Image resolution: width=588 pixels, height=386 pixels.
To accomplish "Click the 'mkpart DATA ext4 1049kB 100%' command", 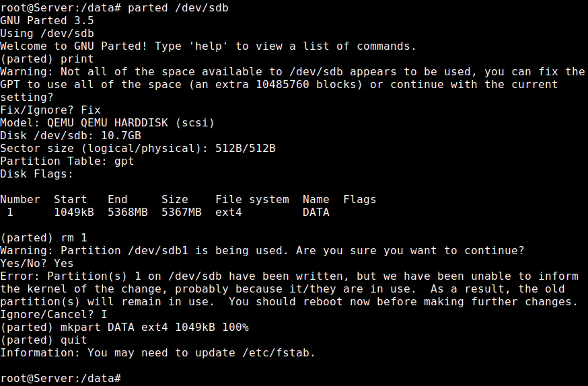I will click(155, 327).
